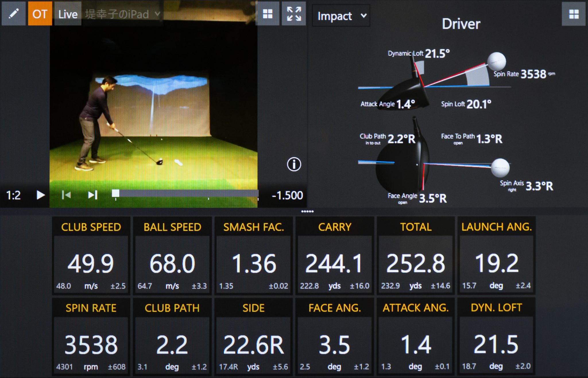The width and height of the screenshot is (588, 378).
Task: Play the swing video
Action: (x=40, y=195)
